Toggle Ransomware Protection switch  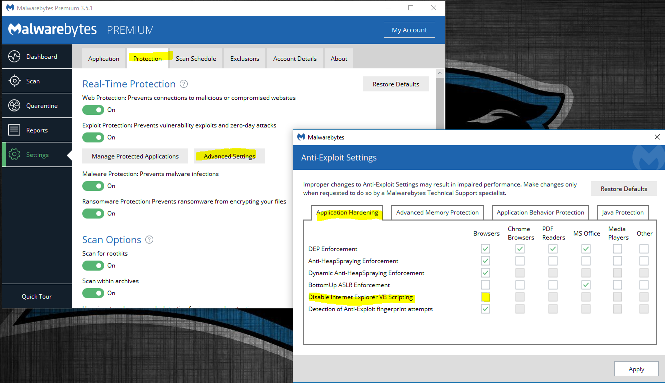[x=93, y=213]
